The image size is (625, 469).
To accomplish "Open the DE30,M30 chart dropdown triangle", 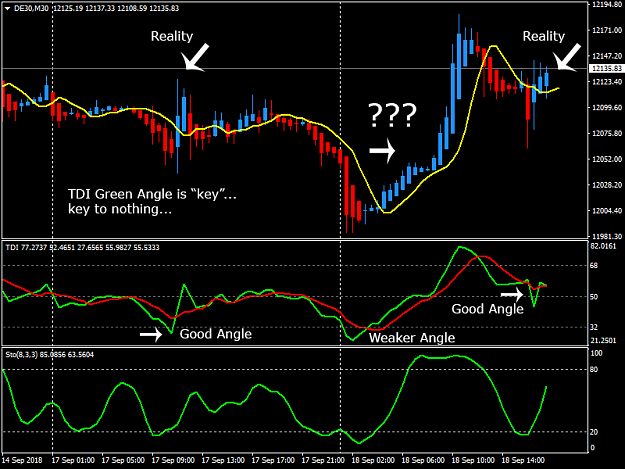I will click(x=7, y=8).
